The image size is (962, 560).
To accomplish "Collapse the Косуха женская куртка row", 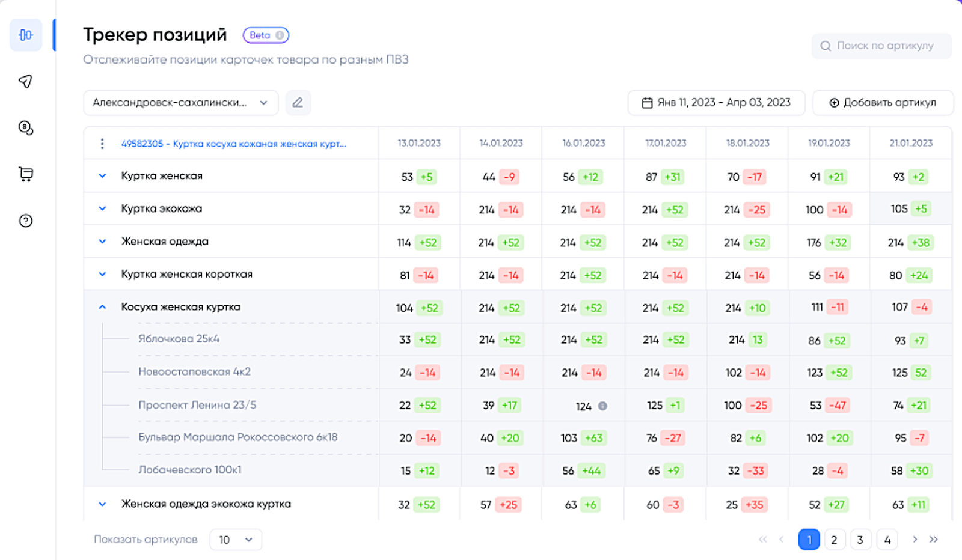I will click(102, 307).
